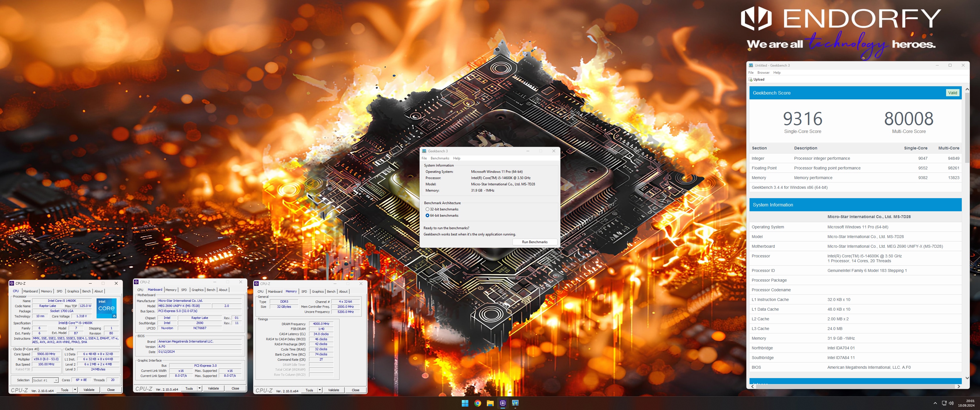This screenshot has height=410, width=980.
Task: Open the volume control in the system tray
Action: point(951,403)
